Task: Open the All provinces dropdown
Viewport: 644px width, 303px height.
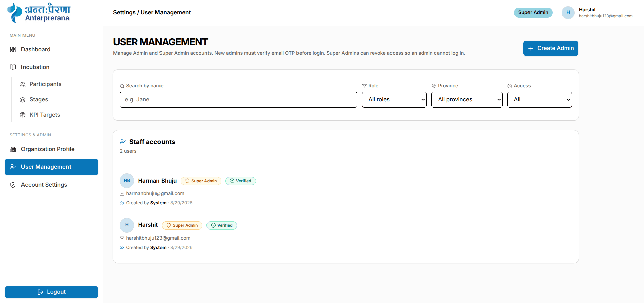Action: pyautogui.click(x=467, y=100)
